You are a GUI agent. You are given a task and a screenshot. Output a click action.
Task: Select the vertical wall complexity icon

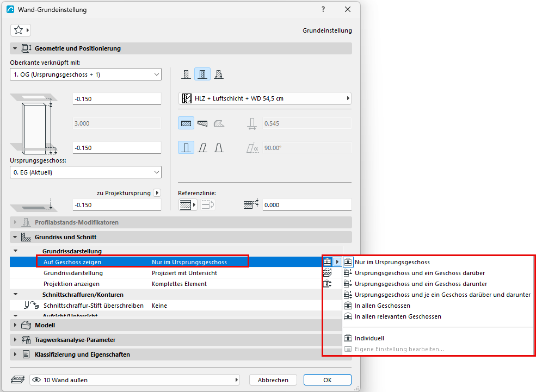[186, 148]
